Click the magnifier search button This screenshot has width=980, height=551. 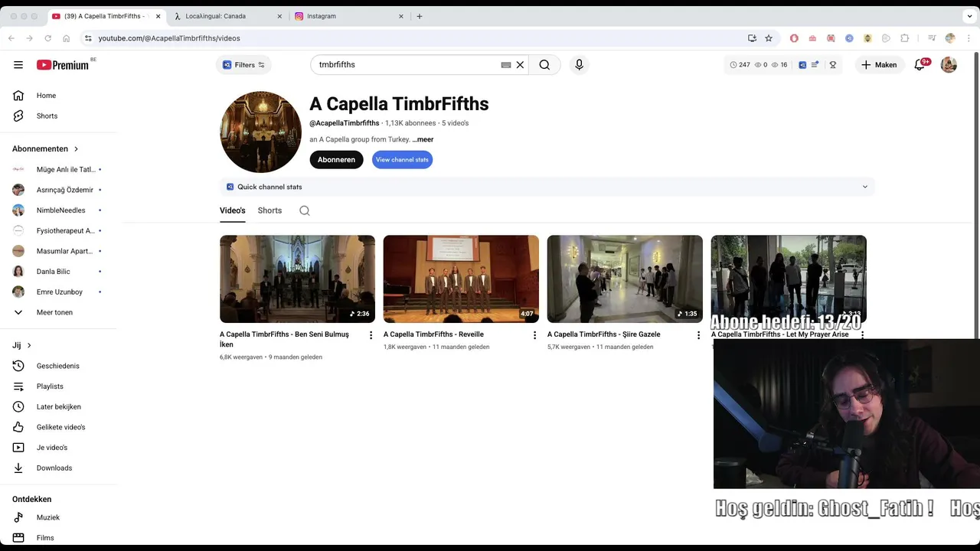click(544, 65)
